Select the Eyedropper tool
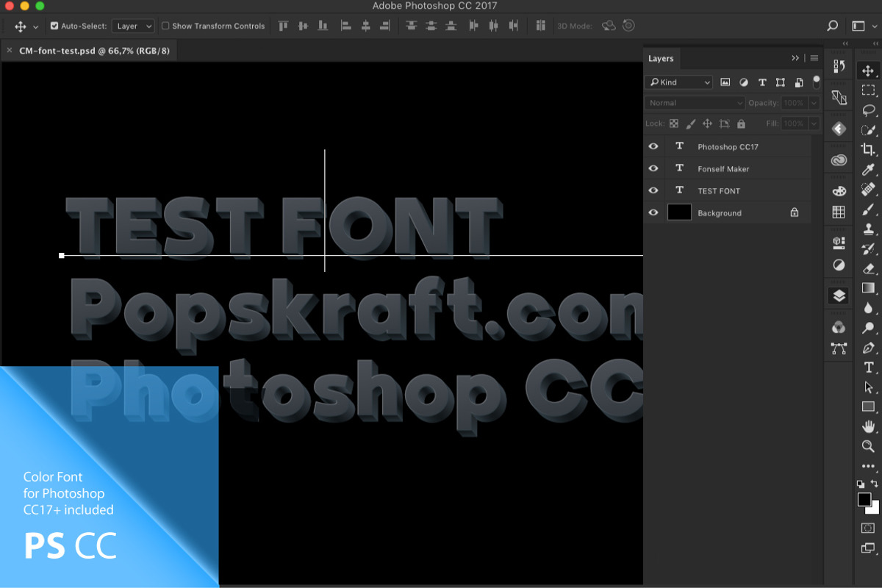The height and width of the screenshot is (588, 882). tap(868, 169)
